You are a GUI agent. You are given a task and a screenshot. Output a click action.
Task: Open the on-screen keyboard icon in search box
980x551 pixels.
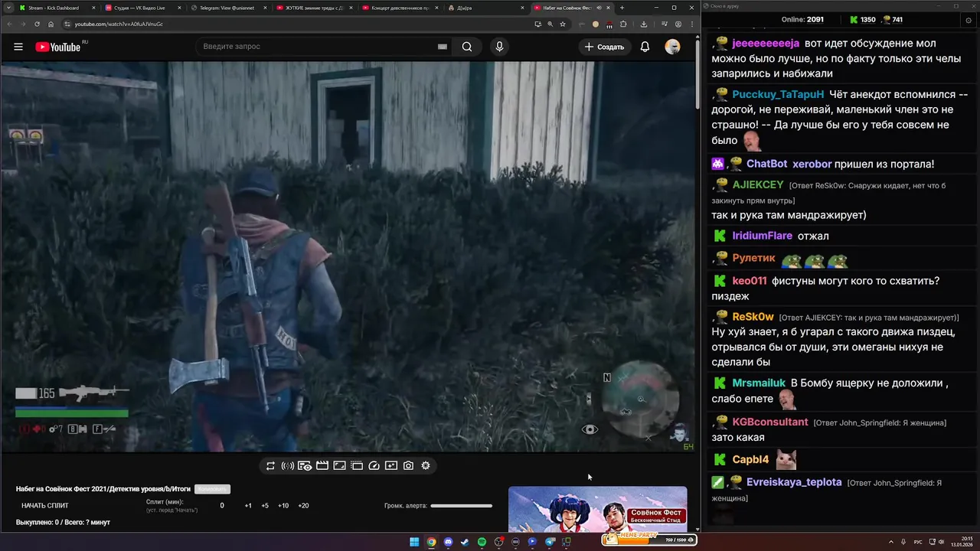click(442, 47)
